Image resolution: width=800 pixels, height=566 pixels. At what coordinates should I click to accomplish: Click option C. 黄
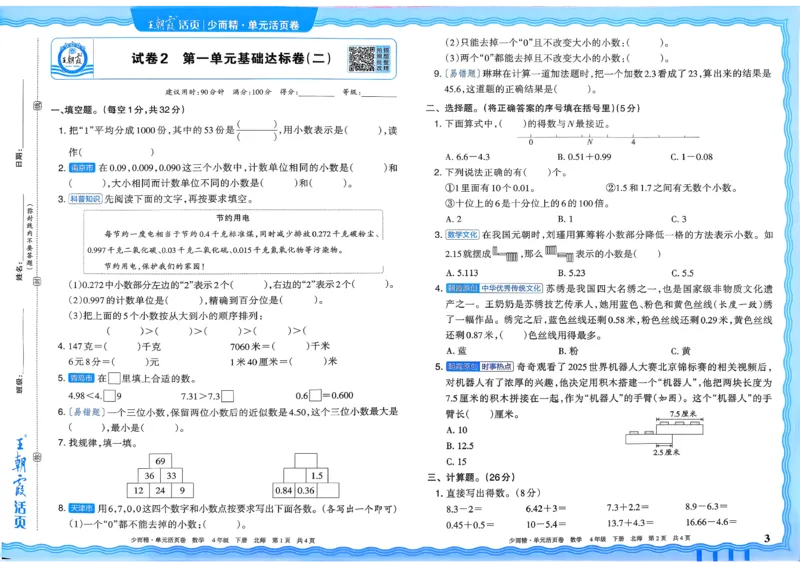pos(681,351)
